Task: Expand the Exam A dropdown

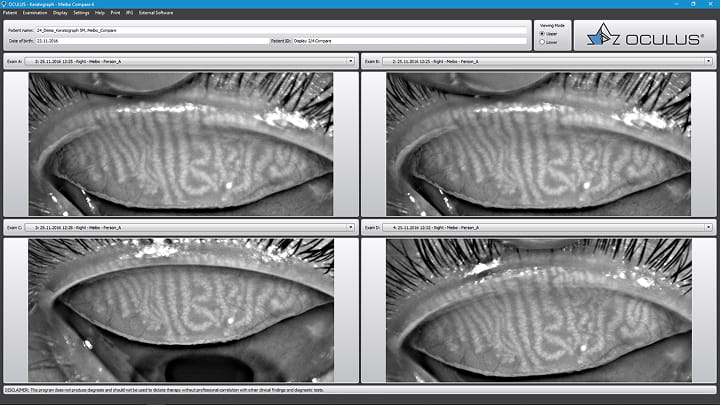Action: pyautogui.click(x=351, y=61)
